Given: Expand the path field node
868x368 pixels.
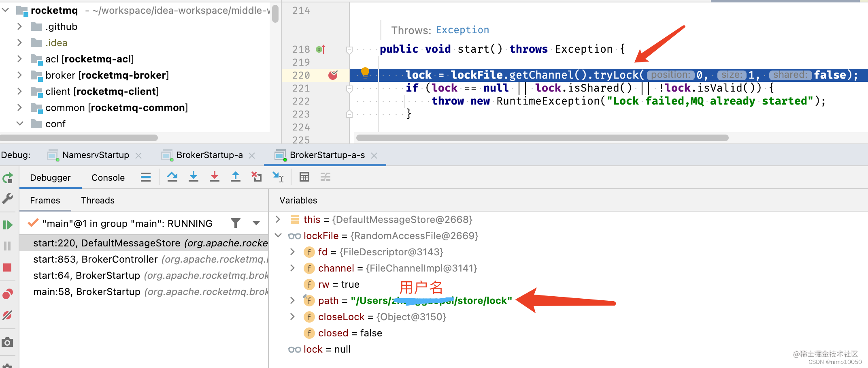Looking at the screenshot, I should [x=292, y=300].
